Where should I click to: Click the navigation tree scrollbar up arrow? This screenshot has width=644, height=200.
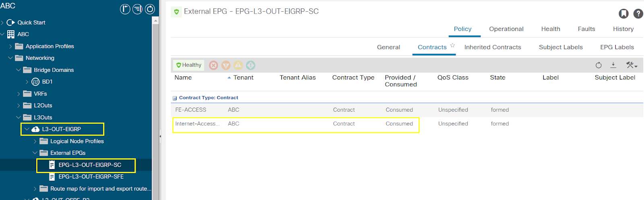pos(155,20)
